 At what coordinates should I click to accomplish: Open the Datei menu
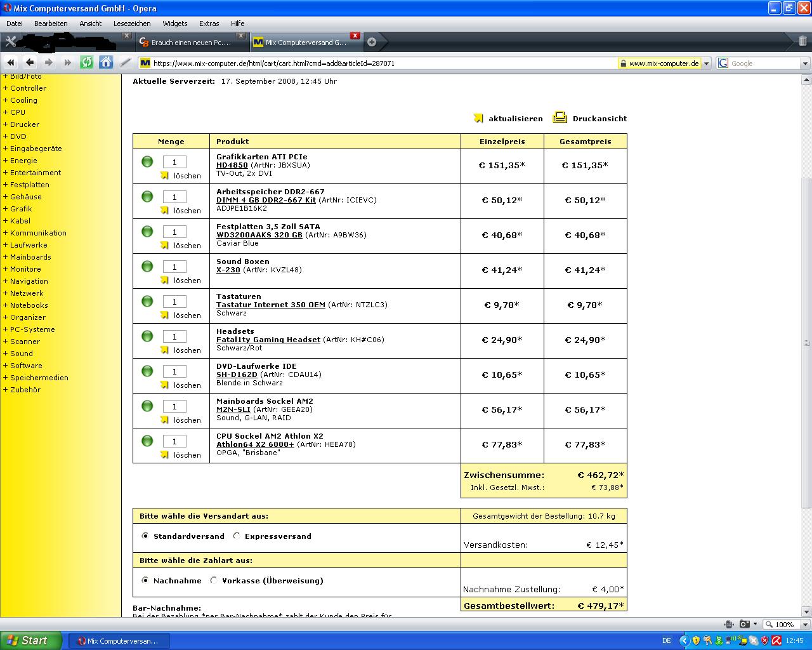[x=15, y=23]
